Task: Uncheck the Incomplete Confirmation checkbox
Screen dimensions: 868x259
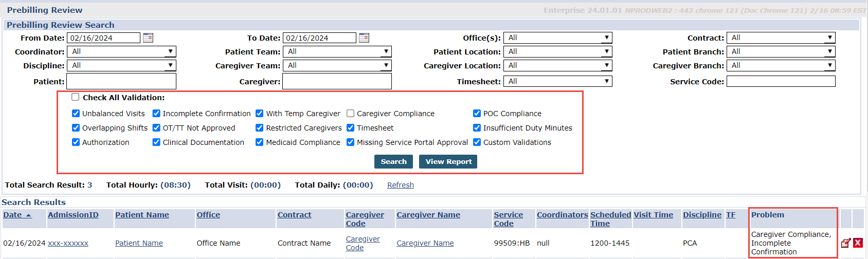Action: 156,114
